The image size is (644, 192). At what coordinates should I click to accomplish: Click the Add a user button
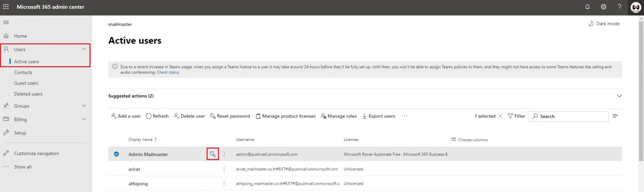(126, 116)
